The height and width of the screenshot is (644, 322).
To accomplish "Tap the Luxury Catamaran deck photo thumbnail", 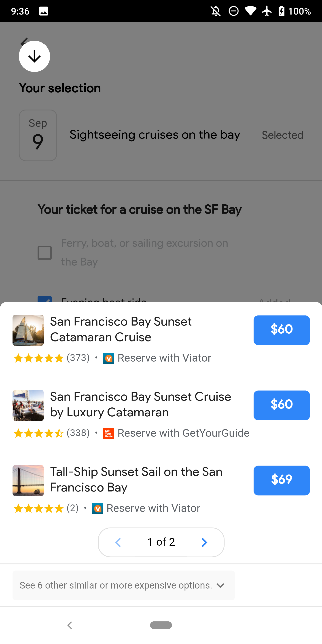I will 28,405.
